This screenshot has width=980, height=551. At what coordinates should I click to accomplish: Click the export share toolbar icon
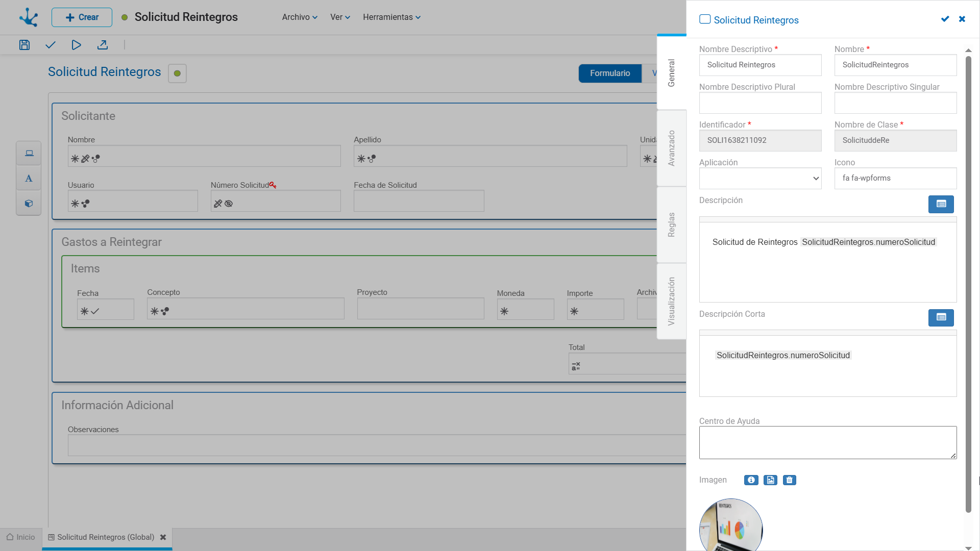103,45
